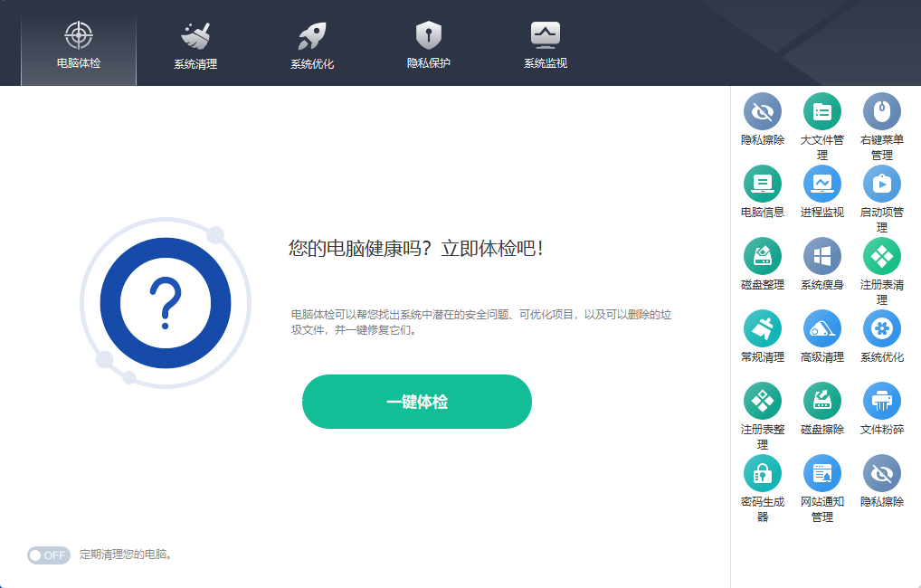Open the 隐私保护 (Privacy Protection) tab
This screenshot has height=588, width=921.
coord(428,41)
